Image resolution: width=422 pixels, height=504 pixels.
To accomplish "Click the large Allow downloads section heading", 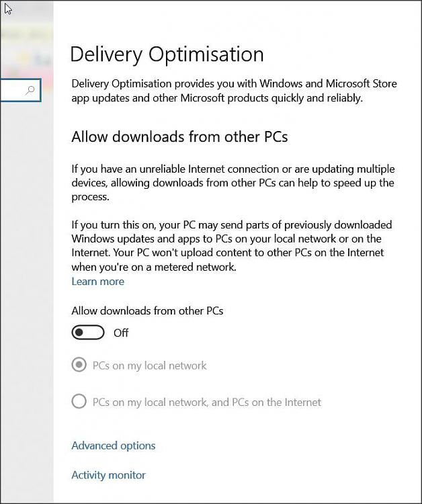I will (179, 137).
